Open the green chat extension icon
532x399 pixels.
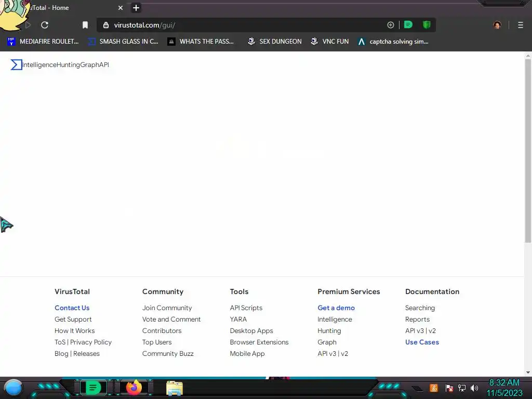(x=408, y=25)
